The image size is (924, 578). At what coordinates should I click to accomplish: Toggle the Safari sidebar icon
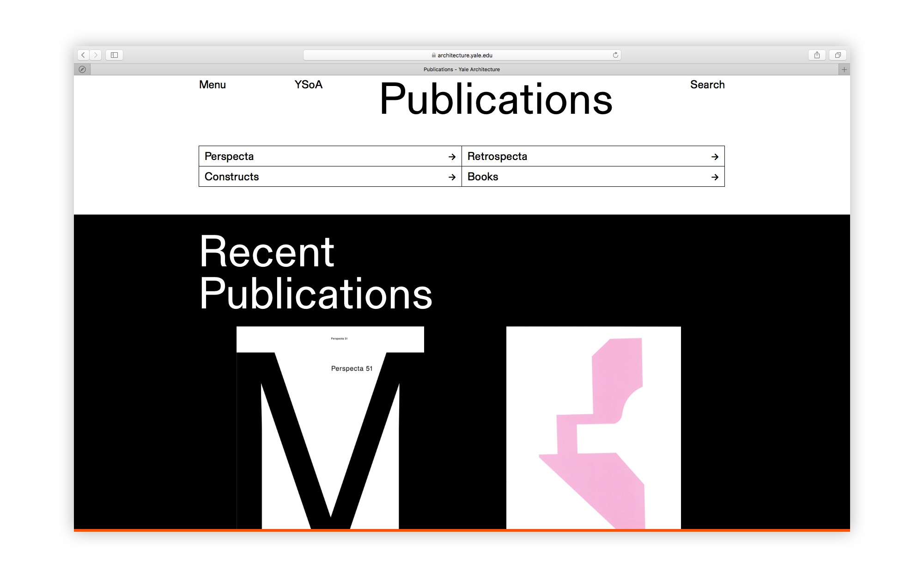(114, 55)
